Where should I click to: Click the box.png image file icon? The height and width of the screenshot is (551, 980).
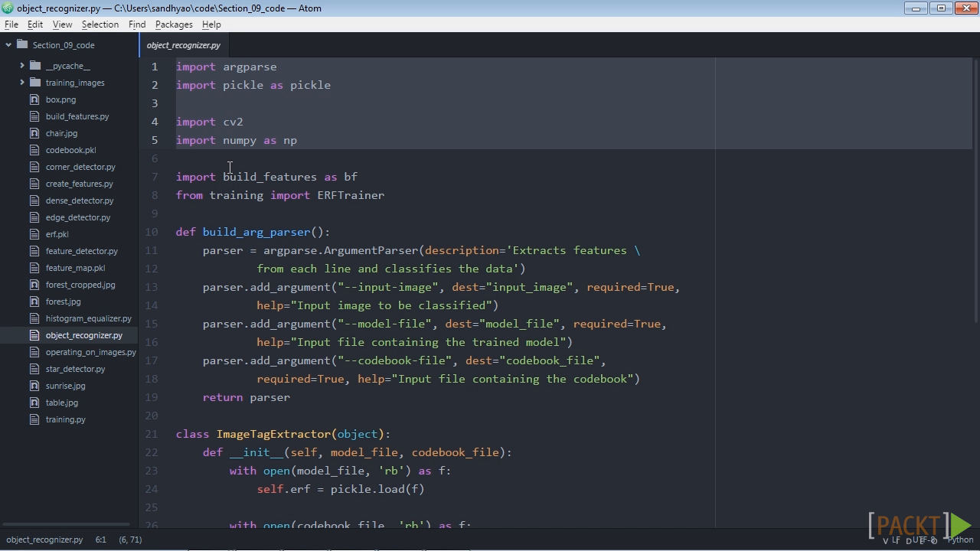point(34,99)
